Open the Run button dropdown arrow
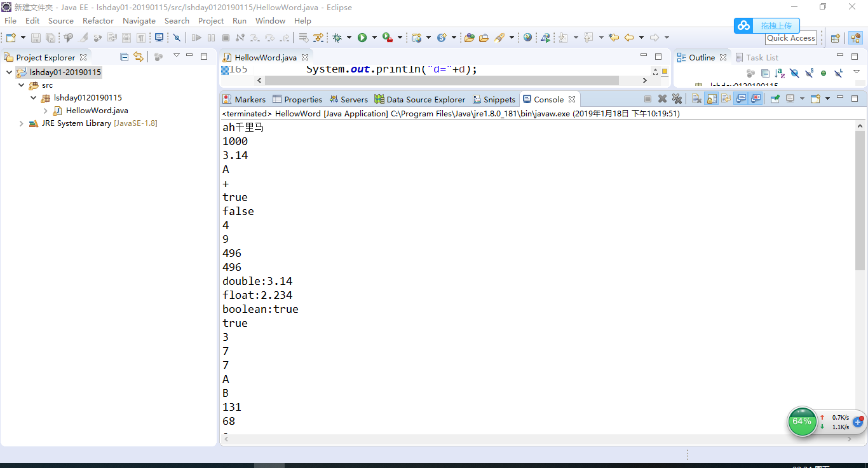The height and width of the screenshot is (468, 868). coord(374,38)
